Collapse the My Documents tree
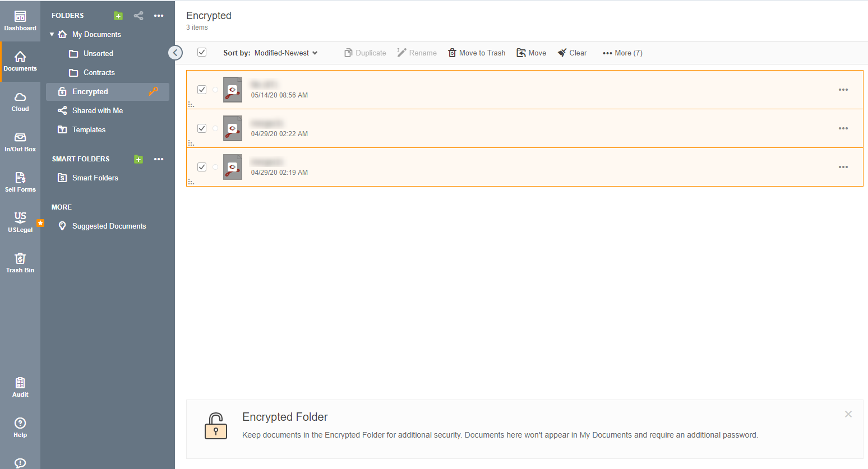Viewport: 868px width, 469px height. (52, 35)
